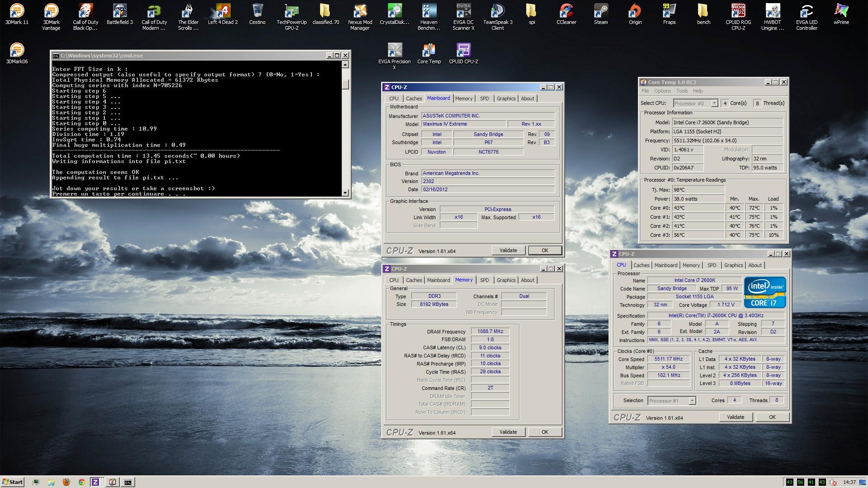Image resolution: width=868 pixels, height=488 pixels.
Task: Open the 3DMark06 desktop shortcut
Action: [x=17, y=53]
